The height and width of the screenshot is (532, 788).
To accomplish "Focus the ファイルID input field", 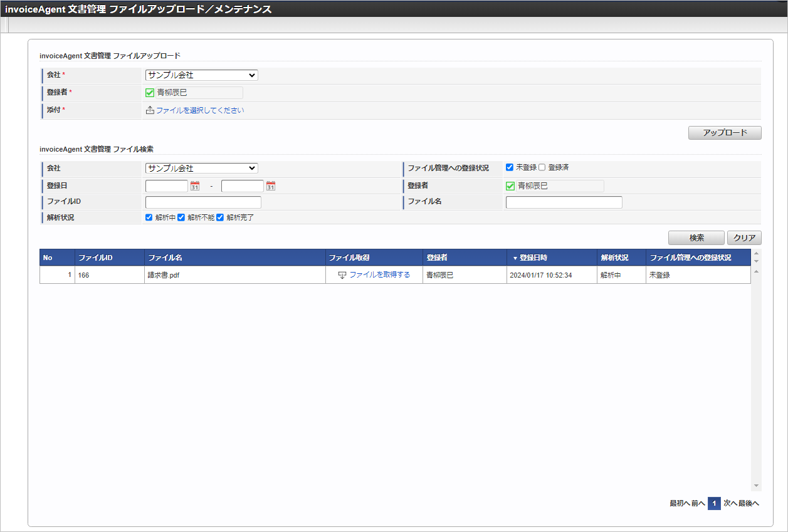I will coord(203,202).
